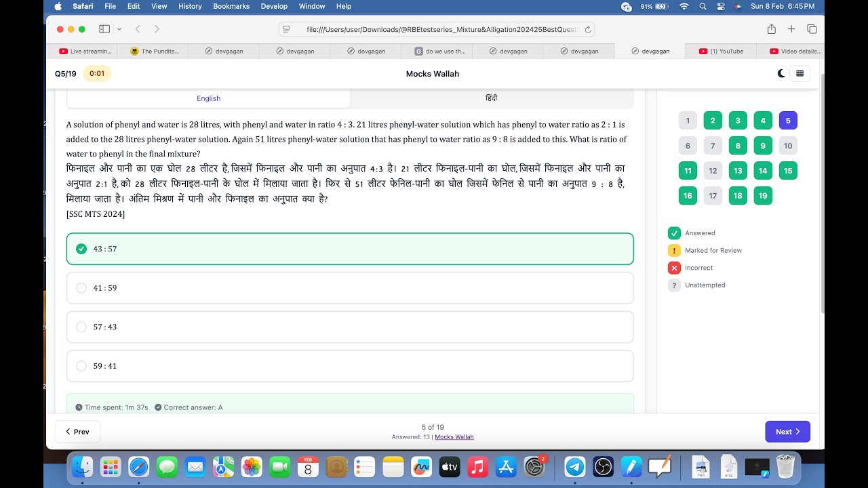This screenshot has height=488, width=868.
Task: Switch to the हिंदी language tab
Action: pyautogui.click(x=492, y=98)
